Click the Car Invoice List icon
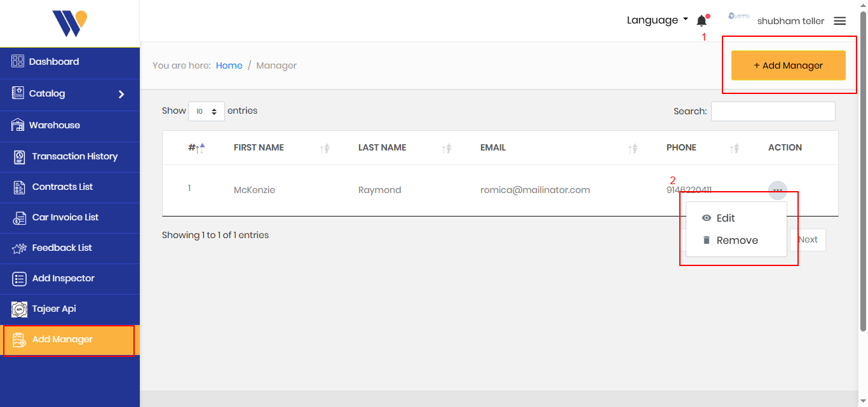The width and height of the screenshot is (868, 407). coord(20,218)
